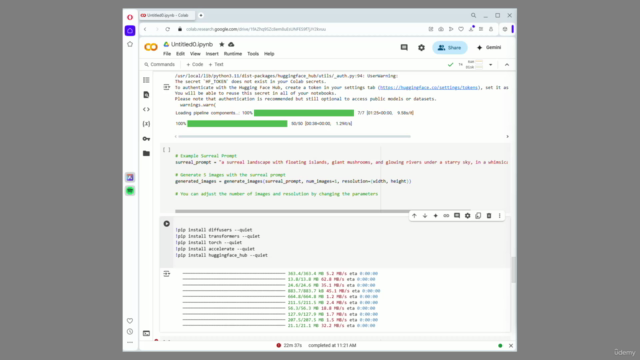Reload the page
Screen dimensions: 640x360
click(167, 29)
